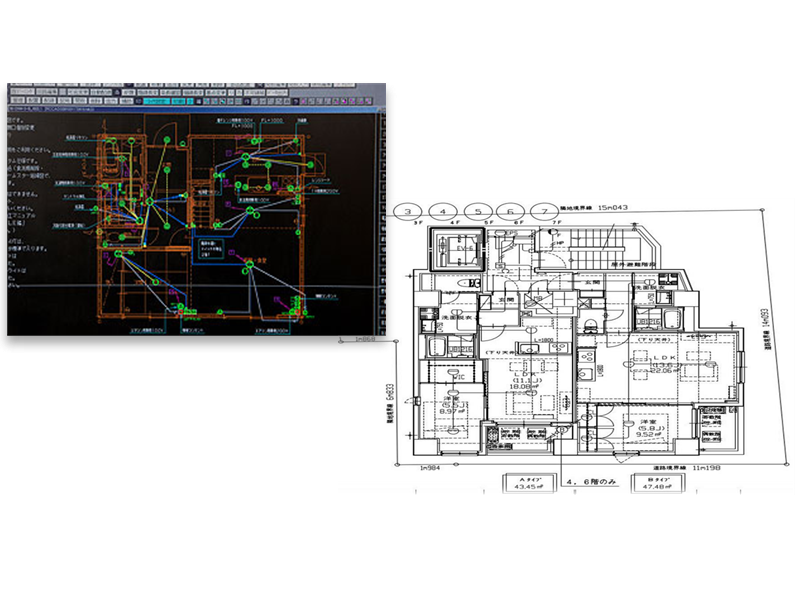800x600 pixels.
Task: Select the cyan-bordered note box in the CAD drawing
Action: coord(210,250)
